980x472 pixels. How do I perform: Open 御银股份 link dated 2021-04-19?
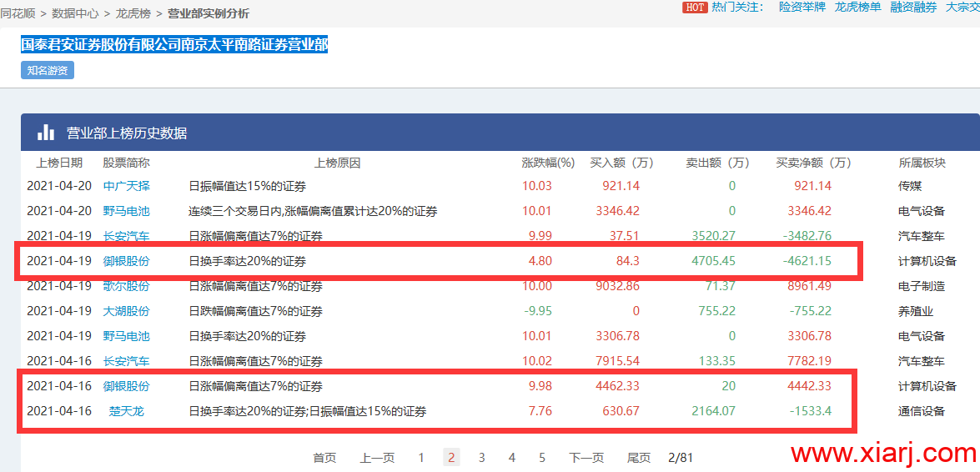click(x=126, y=261)
